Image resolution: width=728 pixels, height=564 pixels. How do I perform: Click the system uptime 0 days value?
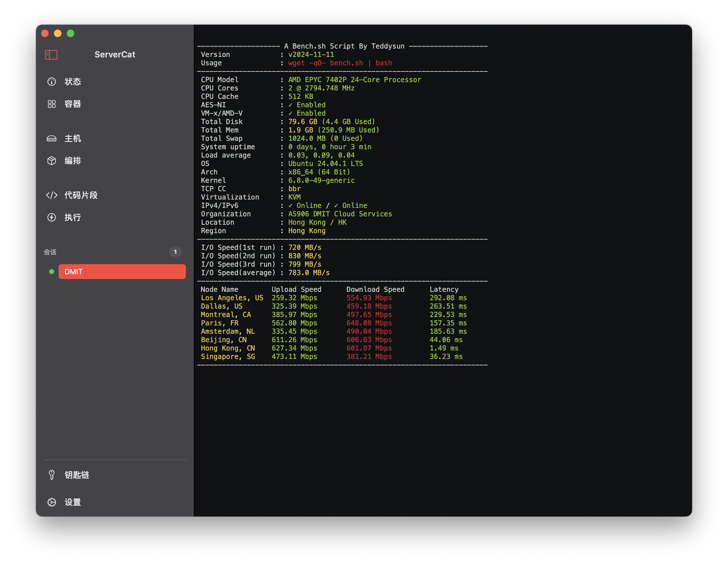pyautogui.click(x=330, y=147)
